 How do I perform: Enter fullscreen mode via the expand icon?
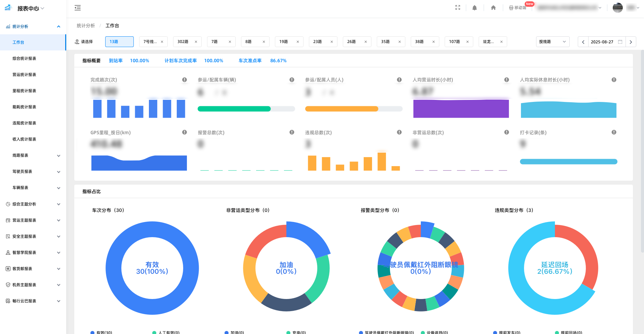point(457,8)
